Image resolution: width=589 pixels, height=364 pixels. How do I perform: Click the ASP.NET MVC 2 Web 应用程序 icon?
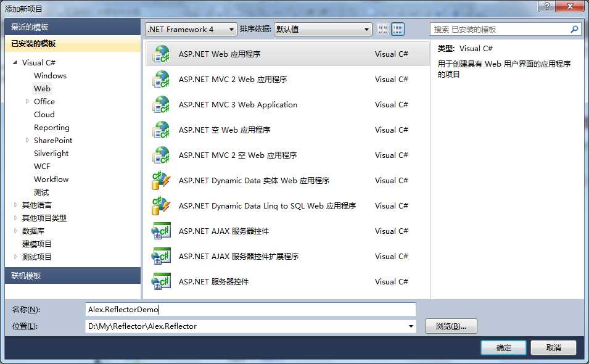[161, 79]
